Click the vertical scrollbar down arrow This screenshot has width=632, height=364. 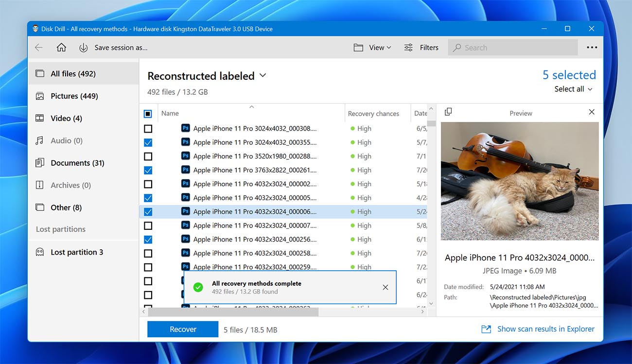pyautogui.click(x=431, y=303)
